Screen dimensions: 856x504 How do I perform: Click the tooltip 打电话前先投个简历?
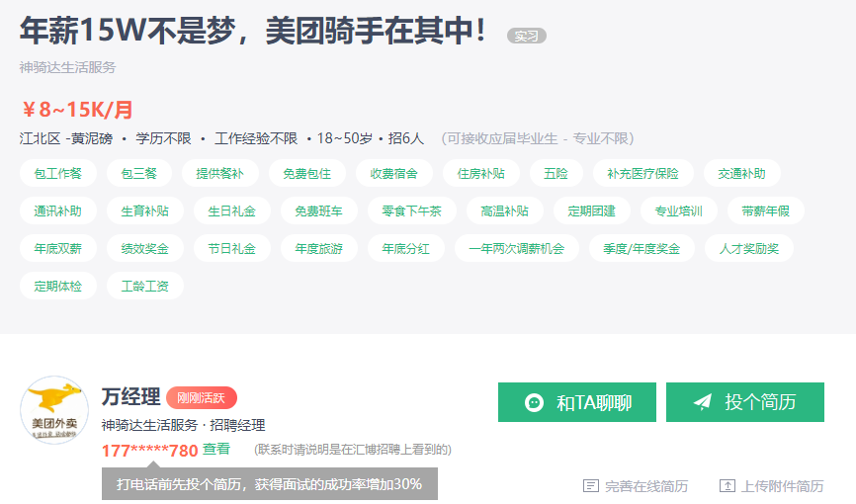pos(270,484)
